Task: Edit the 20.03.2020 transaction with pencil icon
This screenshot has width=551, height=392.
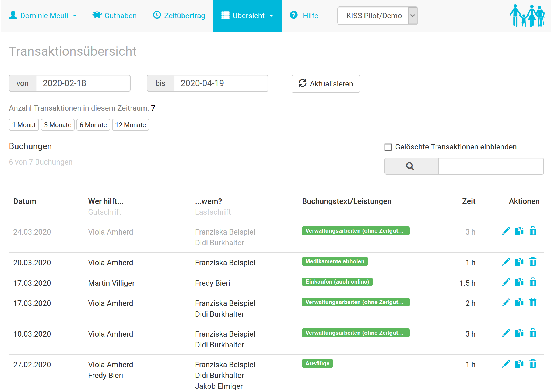Action: click(x=506, y=262)
